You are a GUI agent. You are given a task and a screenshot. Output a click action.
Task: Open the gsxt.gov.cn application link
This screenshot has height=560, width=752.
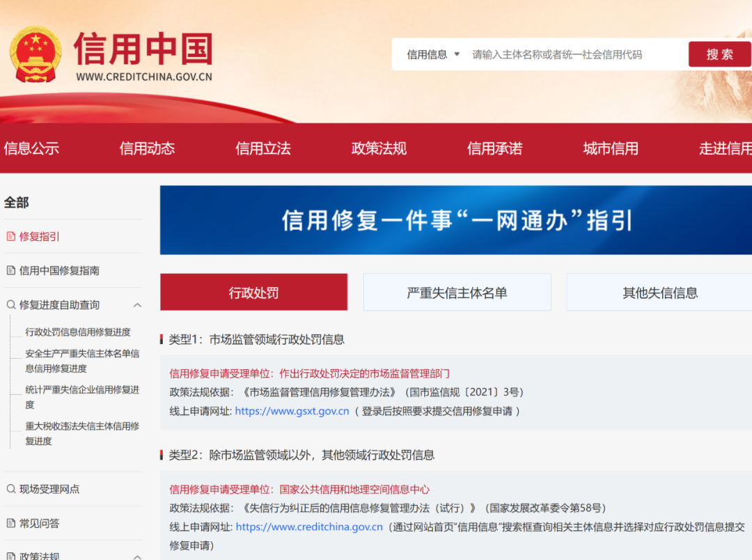point(292,411)
